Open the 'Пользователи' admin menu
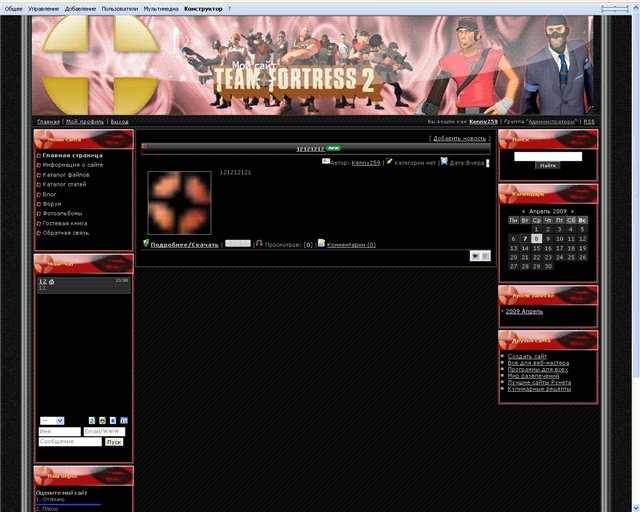 pyautogui.click(x=120, y=9)
